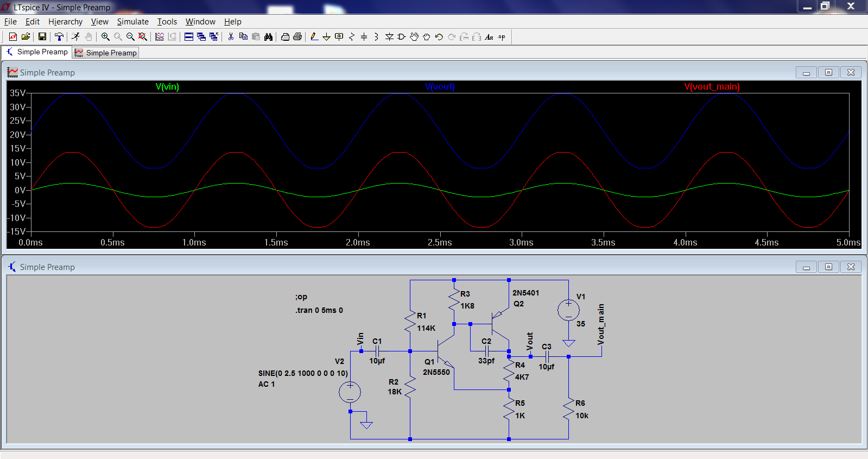Image resolution: width=868 pixels, height=459 pixels.
Task: Click the SINE(0 2.5 1000 0 0 0 10) source value
Action: tap(303, 373)
